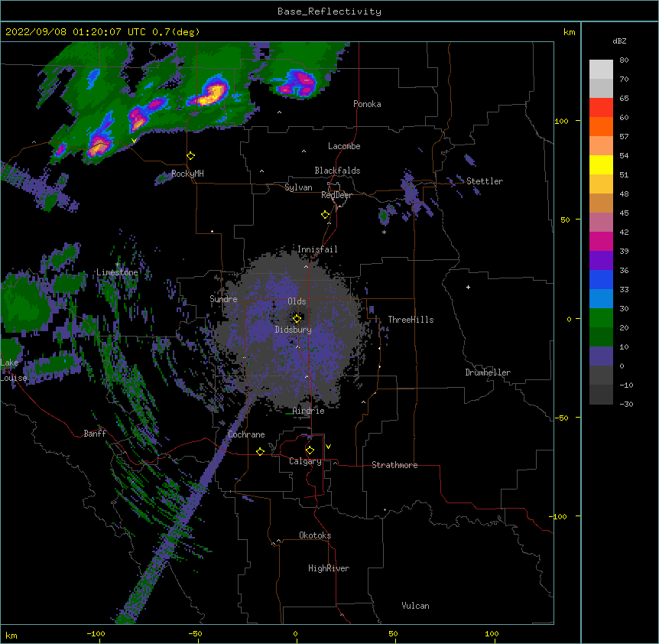Click the Innisfail label
This screenshot has height=644, width=659.
(317, 249)
